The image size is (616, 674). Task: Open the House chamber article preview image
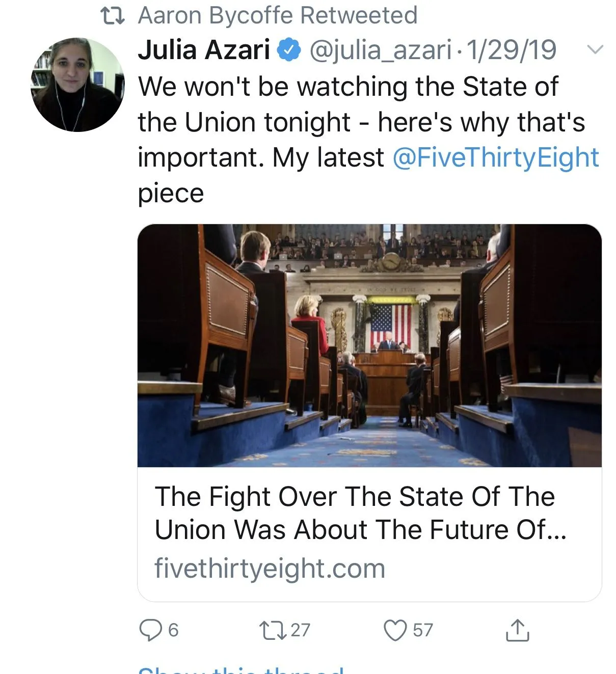coord(369,345)
